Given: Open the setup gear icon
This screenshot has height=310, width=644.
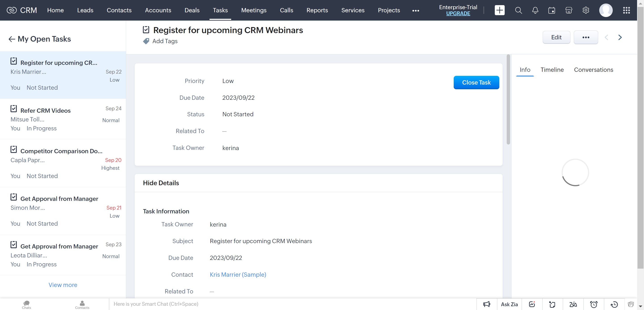Looking at the screenshot, I should point(585,10).
